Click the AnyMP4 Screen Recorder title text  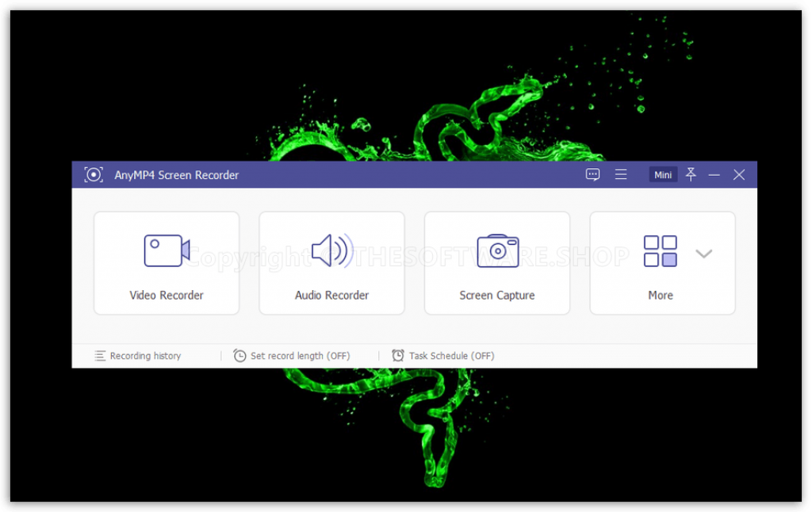point(177,175)
